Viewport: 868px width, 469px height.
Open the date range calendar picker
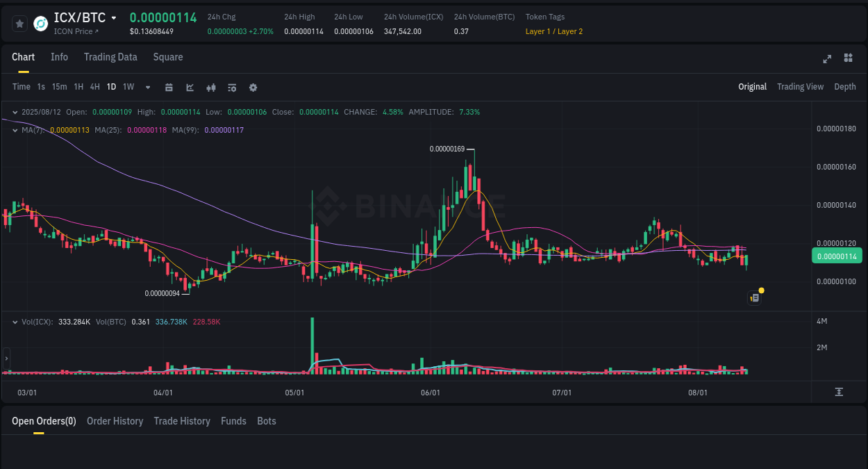point(169,87)
